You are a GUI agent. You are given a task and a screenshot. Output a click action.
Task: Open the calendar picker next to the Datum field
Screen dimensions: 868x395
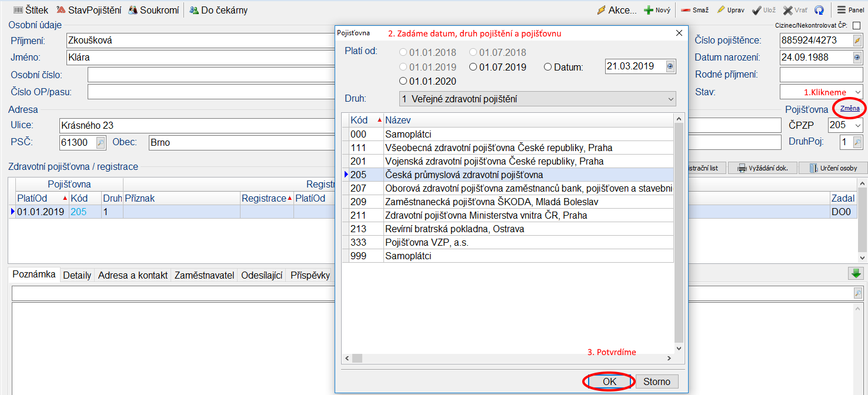click(x=670, y=66)
